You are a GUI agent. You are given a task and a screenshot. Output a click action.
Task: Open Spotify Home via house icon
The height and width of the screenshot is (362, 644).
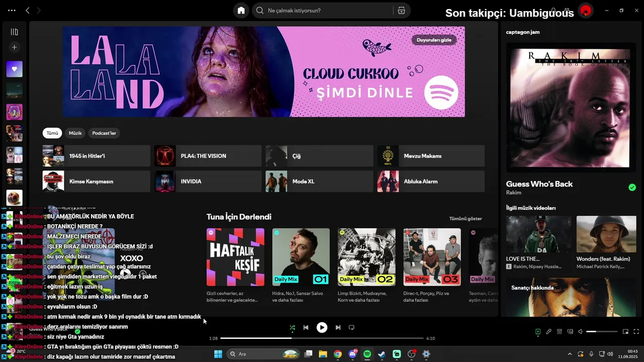point(241,10)
